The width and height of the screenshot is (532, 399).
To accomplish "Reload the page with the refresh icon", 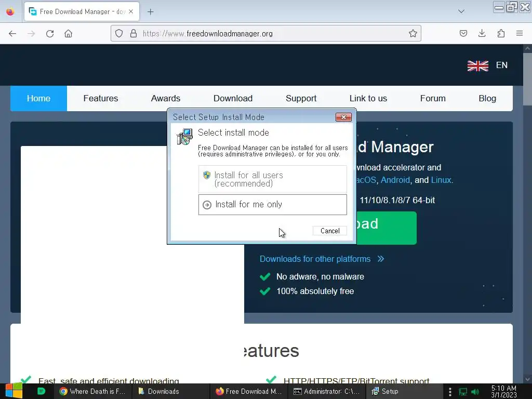I will tap(50, 34).
